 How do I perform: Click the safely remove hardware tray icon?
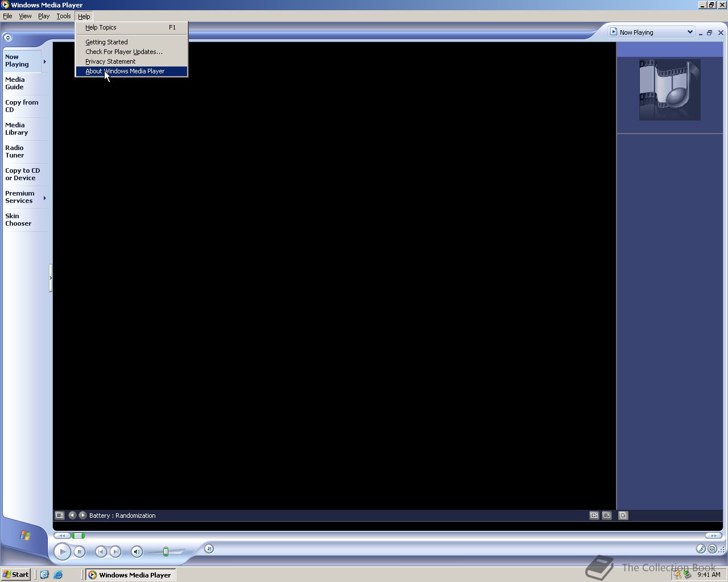(x=687, y=575)
